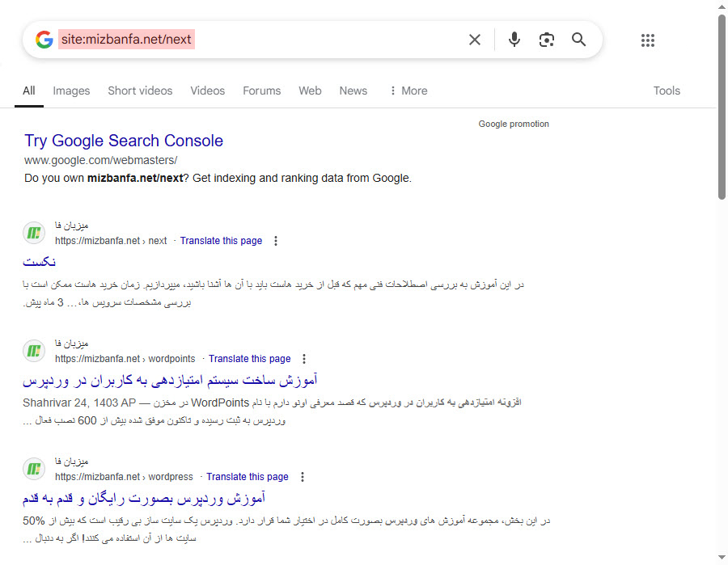Screen dimensions: 728x565
Task: Switch to the Videos tab
Action: coord(208,91)
